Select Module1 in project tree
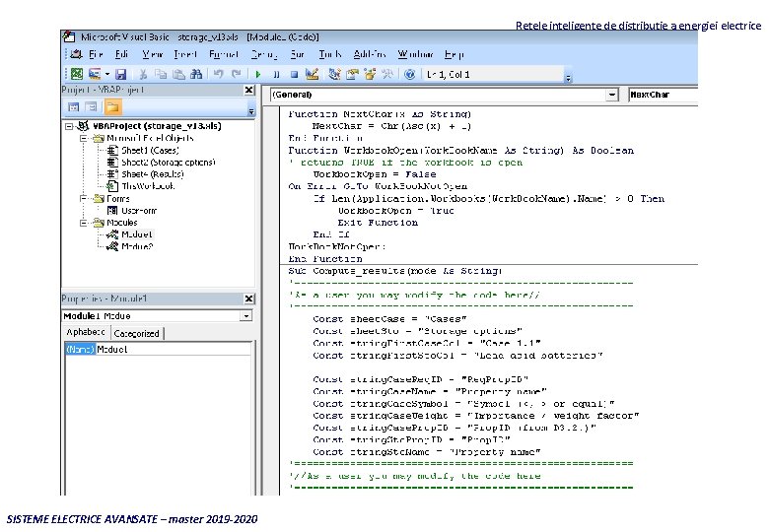The image size is (769, 532). click(x=137, y=234)
